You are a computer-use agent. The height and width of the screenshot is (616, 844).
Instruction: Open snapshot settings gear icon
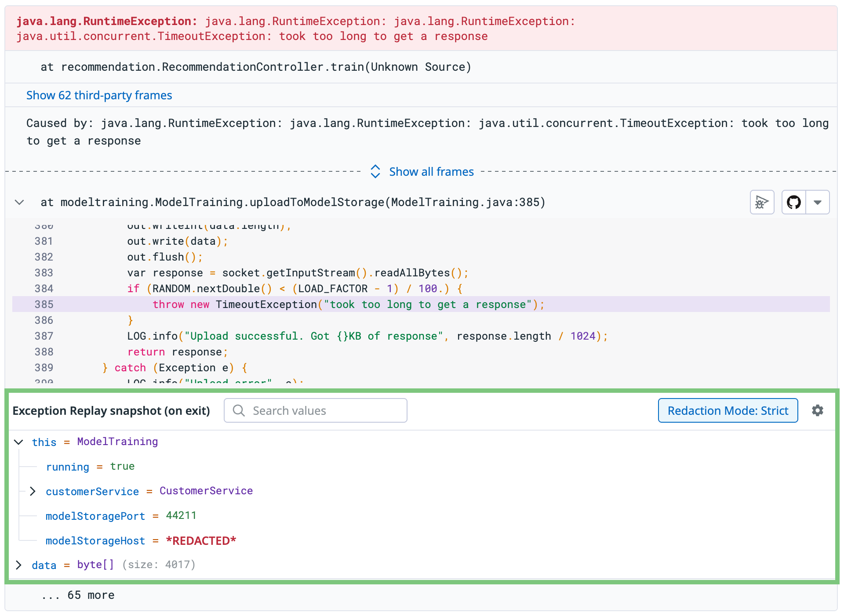pos(817,411)
